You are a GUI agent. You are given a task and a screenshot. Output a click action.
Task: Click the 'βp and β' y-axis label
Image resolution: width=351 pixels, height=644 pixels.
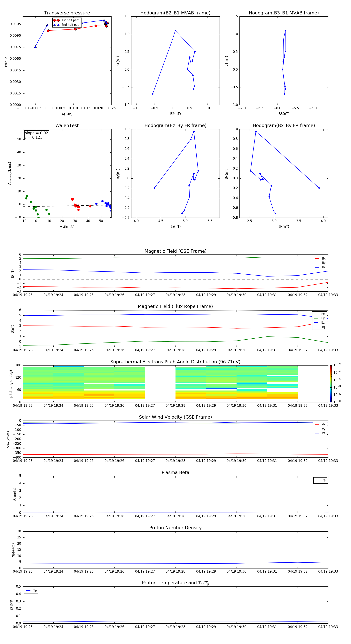click(14, 494)
